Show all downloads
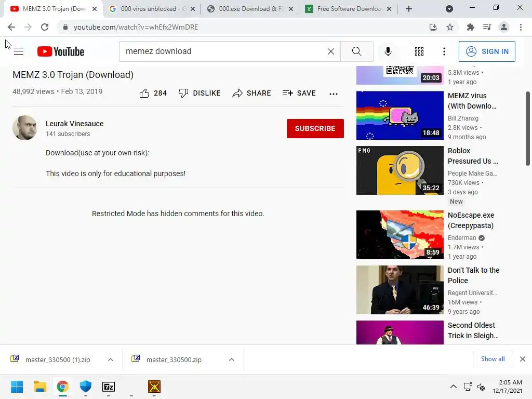Viewport: 532px width, 399px height. pyautogui.click(x=493, y=359)
